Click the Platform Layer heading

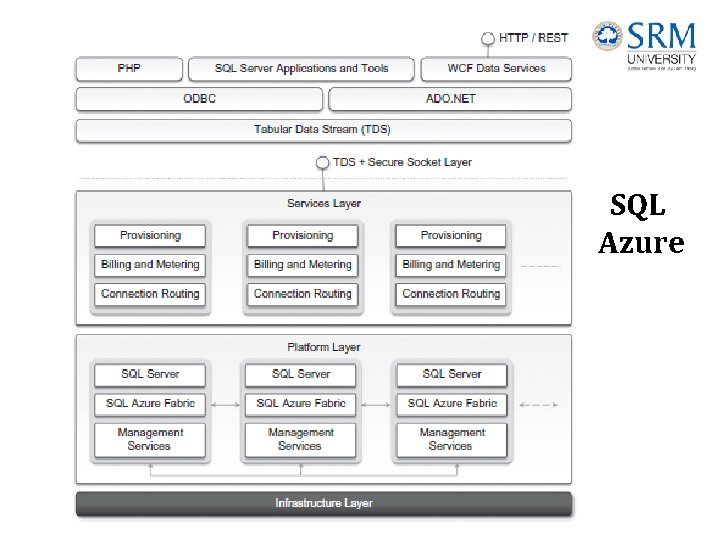click(x=324, y=347)
